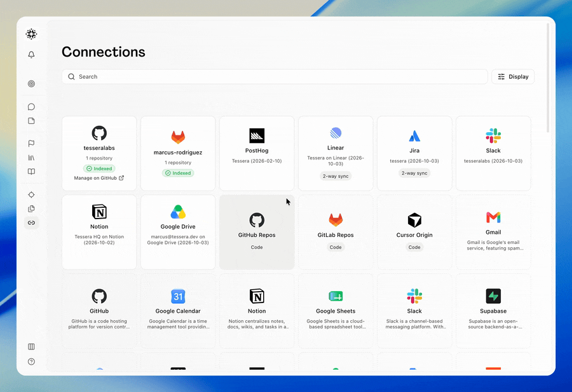Screen dimensions: 572x392
Task: Click the Slack channel-based messaging description
Action: (414, 324)
